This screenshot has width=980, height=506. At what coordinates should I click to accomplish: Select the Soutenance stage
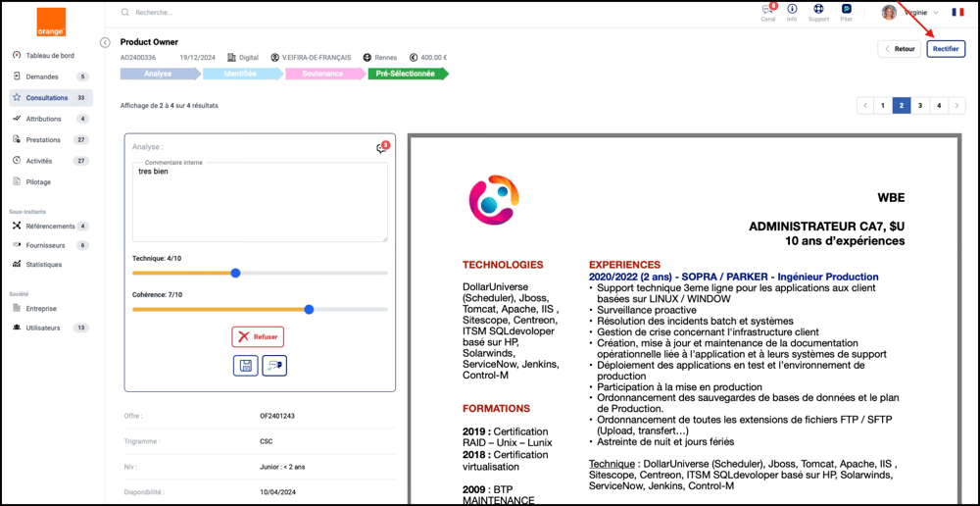325,74
